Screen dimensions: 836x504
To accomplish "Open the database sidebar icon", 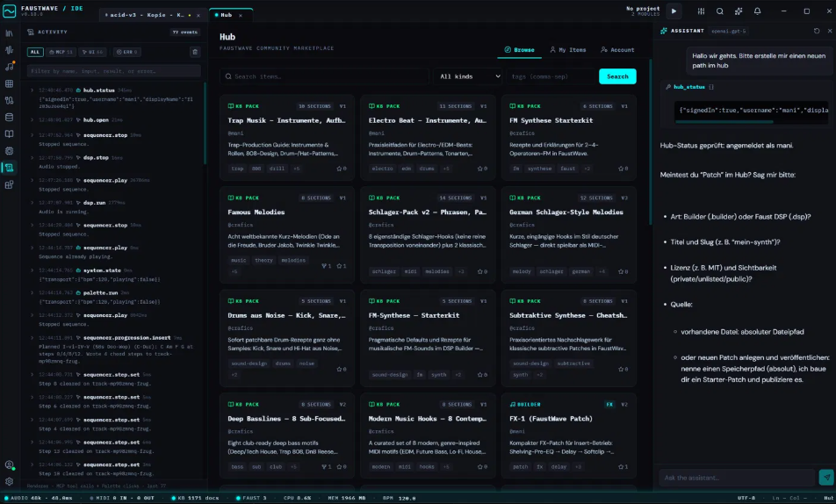I will [x=9, y=118].
